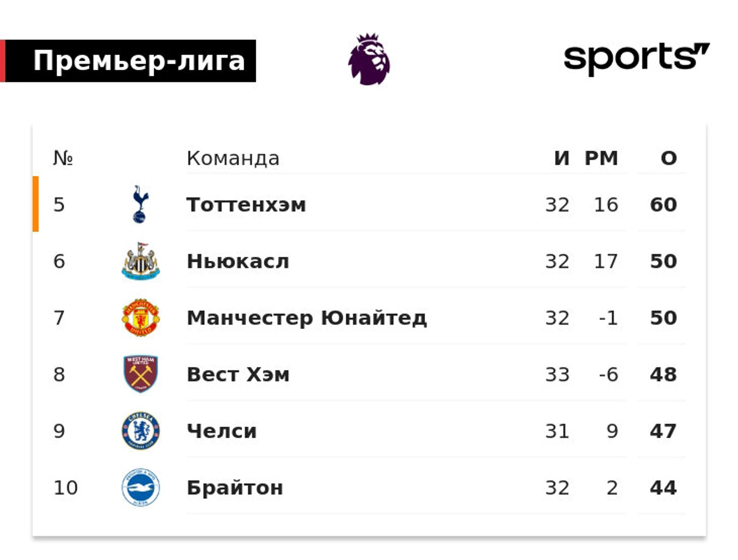Image resolution: width=738 pixels, height=560 pixels.
Task: Click the Tottenham club crest
Action: coord(141,204)
